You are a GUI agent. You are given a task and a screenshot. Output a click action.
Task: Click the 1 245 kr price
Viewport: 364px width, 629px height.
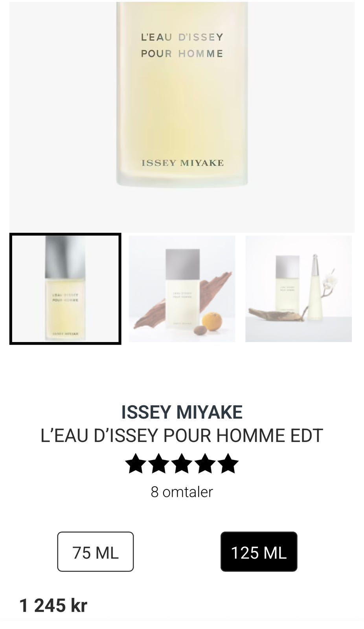pyautogui.click(x=53, y=605)
